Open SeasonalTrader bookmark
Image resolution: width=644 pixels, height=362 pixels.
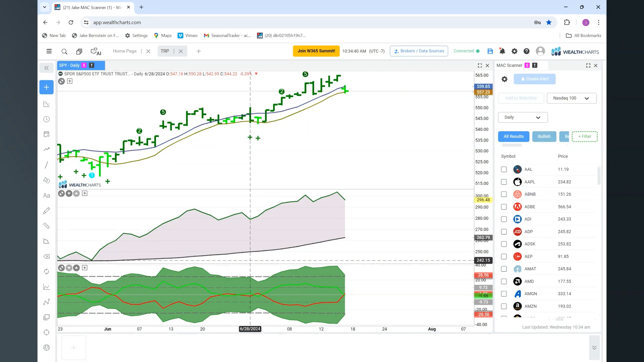point(227,36)
